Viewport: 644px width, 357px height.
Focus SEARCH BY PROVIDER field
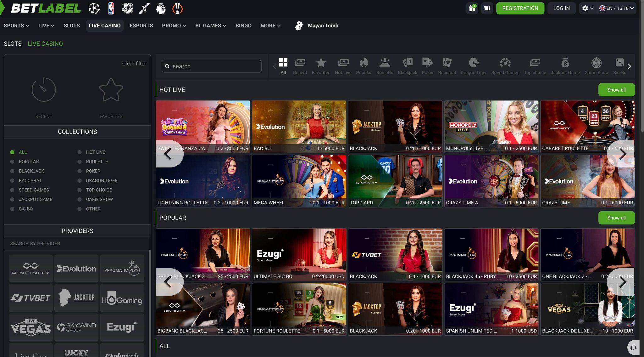coord(77,244)
